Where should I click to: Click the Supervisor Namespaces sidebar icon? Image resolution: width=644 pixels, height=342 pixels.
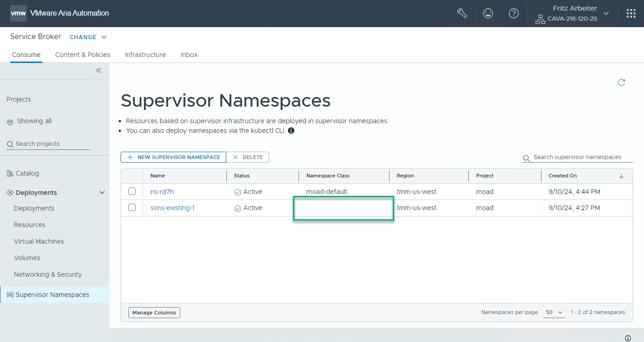click(10, 295)
